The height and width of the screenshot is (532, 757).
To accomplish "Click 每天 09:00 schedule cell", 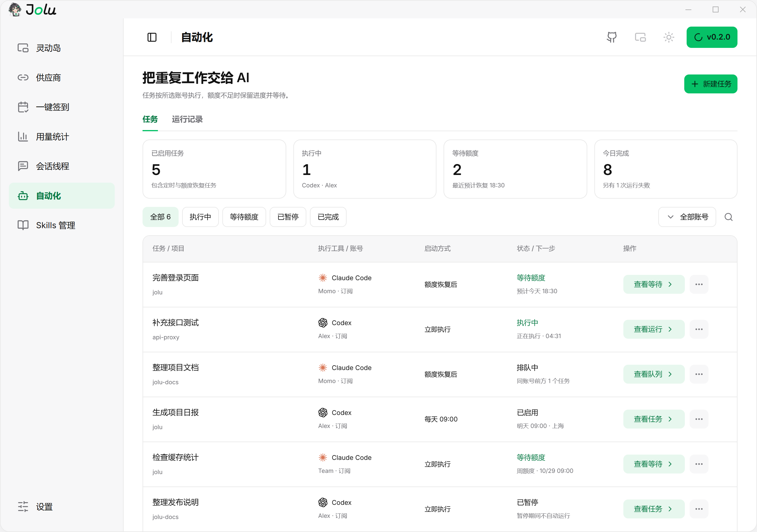I will (441, 419).
